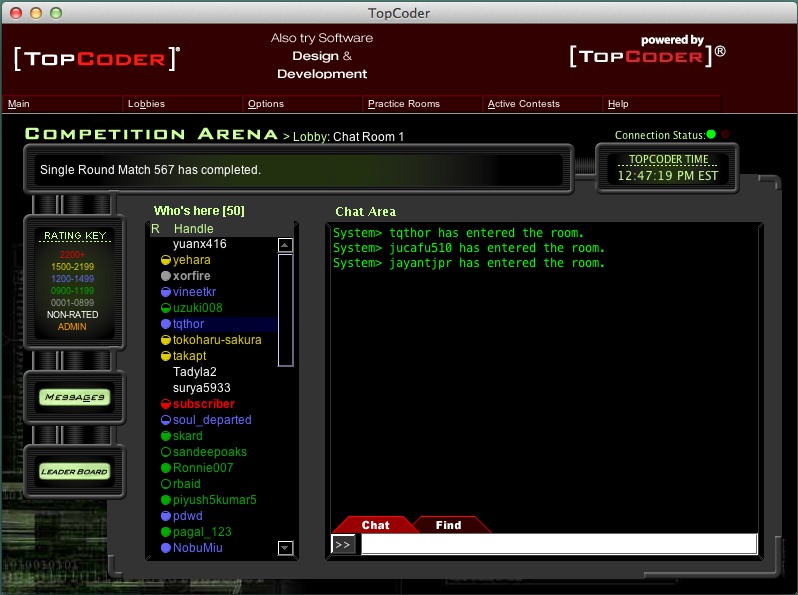
Task: Click the green connection status indicator
Action: 711,135
